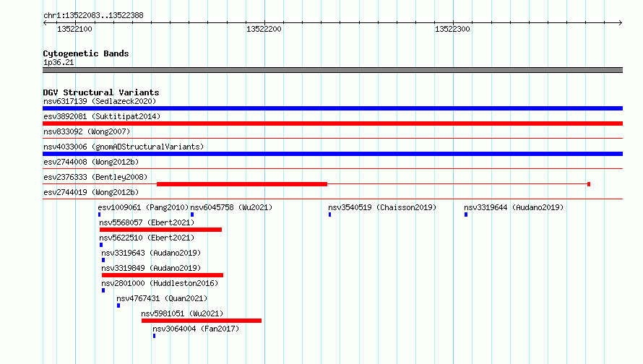Image resolution: width=643 pixels, height=364 pixels.
Task: Open nsv2801000 (Huddleston2016) label
Action: coord(160,283)
